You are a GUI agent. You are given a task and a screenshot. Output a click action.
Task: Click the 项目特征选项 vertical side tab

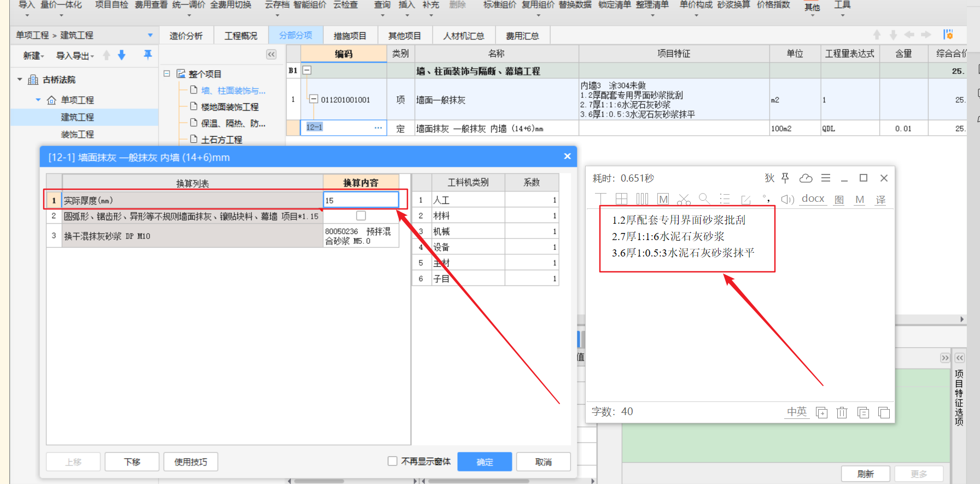959,397
